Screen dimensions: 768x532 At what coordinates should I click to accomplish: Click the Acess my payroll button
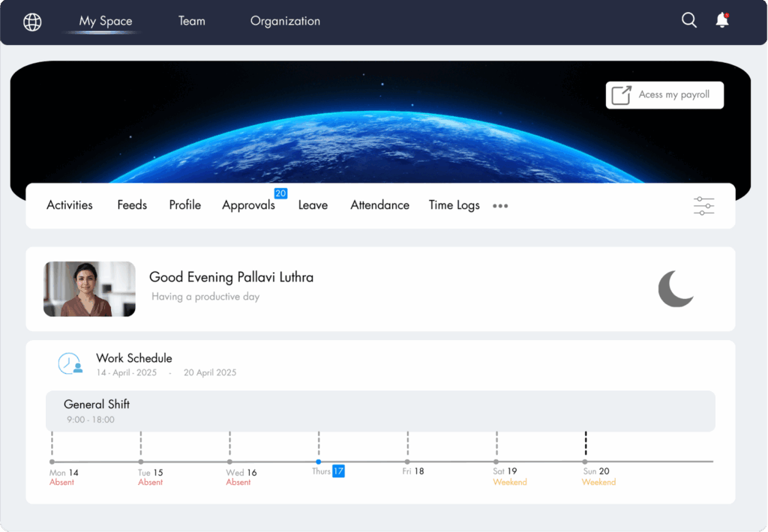point(664,95)
